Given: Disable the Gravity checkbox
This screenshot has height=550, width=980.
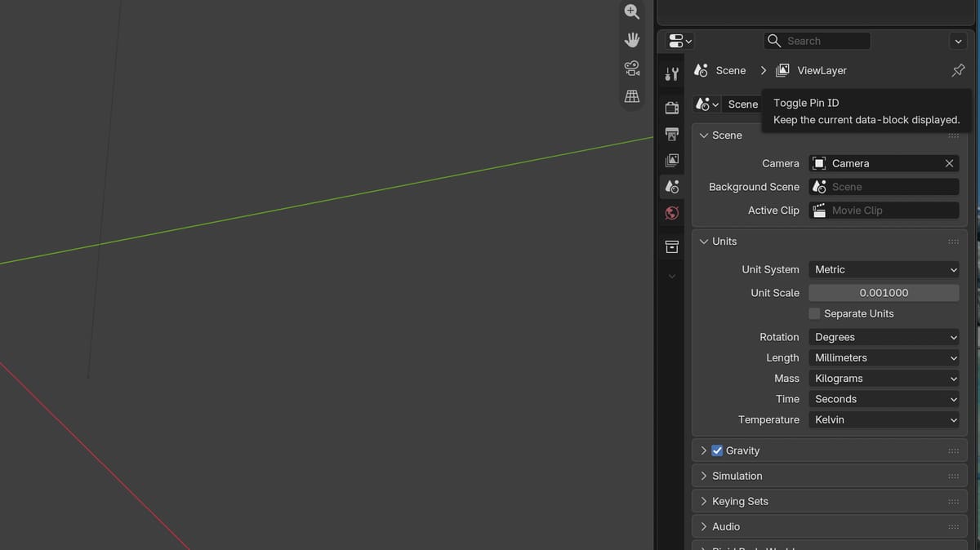Looking at the screenshot, I should click(x=717, y=450).
